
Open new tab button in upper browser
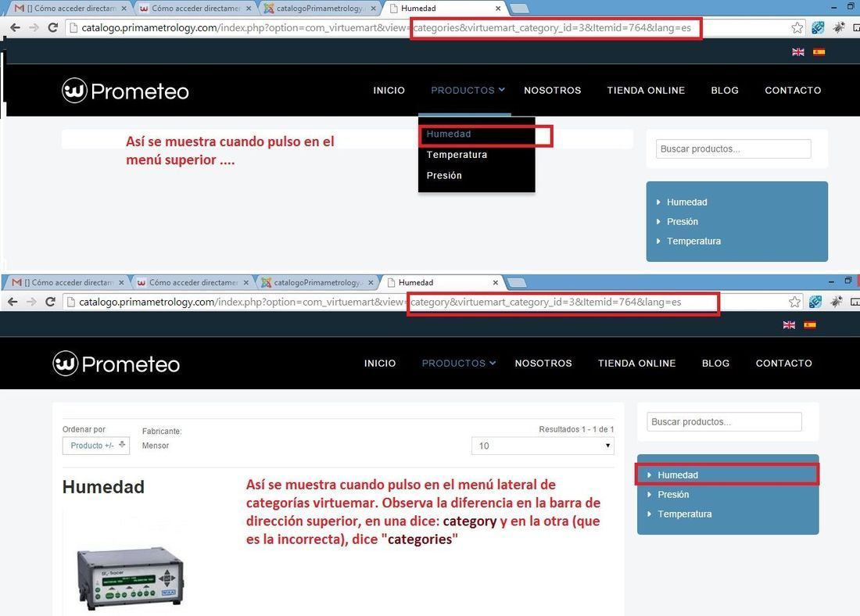tap(519, 9)
